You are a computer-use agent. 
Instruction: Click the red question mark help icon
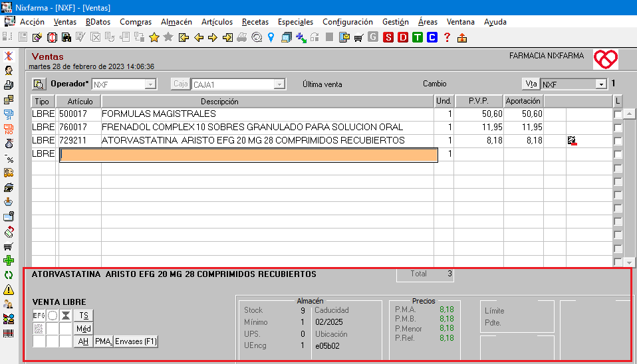pyautogui.click(x=447, y=38)
